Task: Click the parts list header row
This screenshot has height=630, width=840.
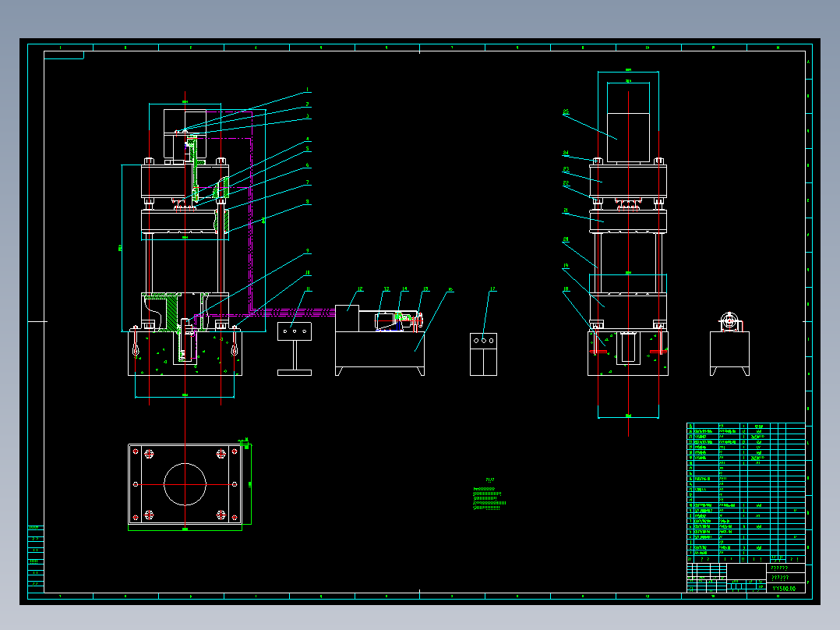Action: [x=746, y=559]
